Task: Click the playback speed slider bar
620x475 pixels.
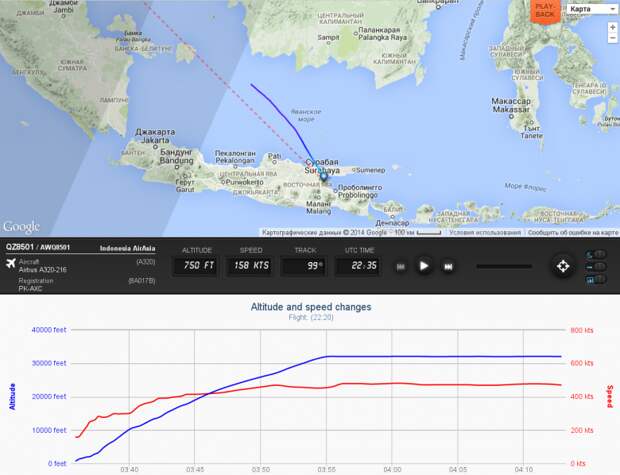Action: 504,267
